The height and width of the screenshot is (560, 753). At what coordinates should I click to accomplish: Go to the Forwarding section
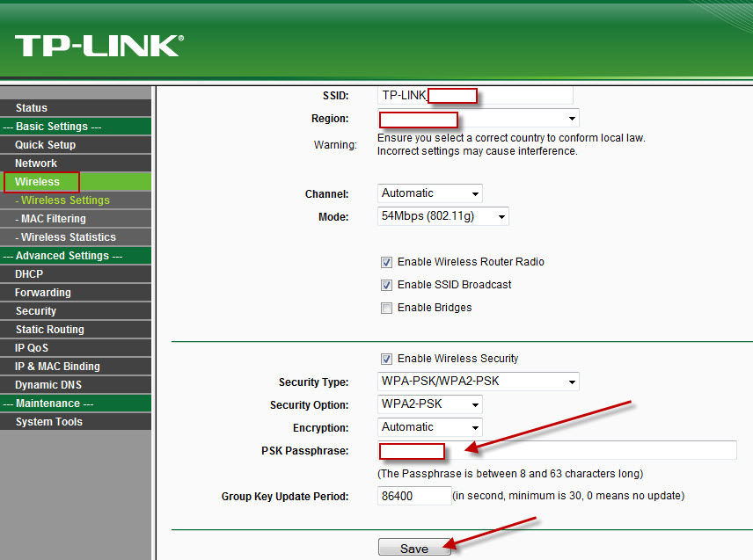(x=76, y=293)
